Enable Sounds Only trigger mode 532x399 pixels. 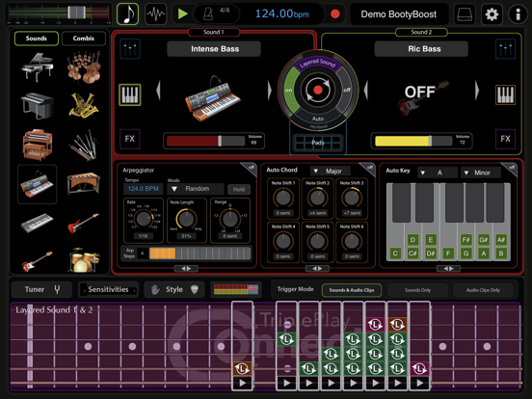pos(417,290)
